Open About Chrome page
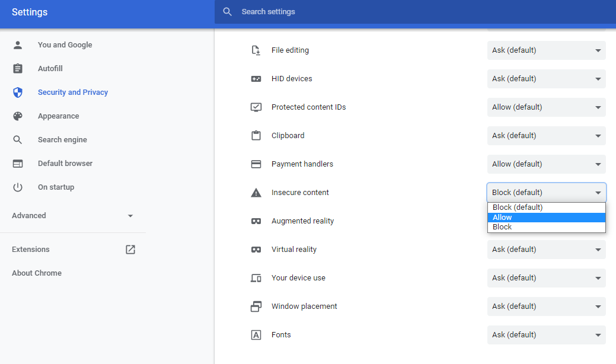 click(37, 273)
